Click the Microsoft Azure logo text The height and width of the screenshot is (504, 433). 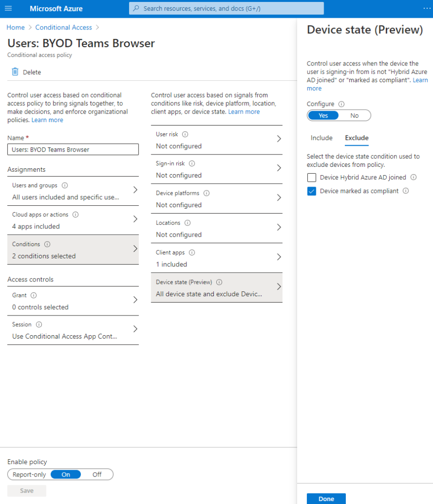pos(56,9)
